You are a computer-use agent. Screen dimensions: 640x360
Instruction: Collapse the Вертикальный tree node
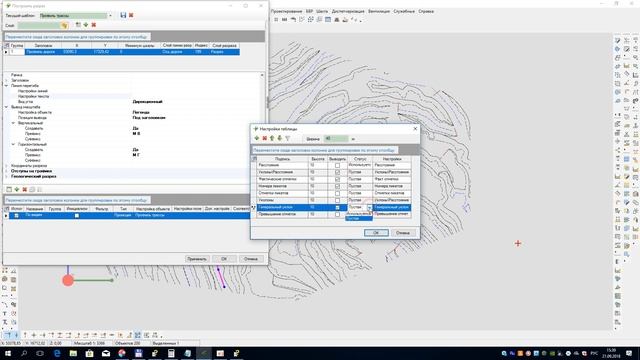click(x=13, y=123)
